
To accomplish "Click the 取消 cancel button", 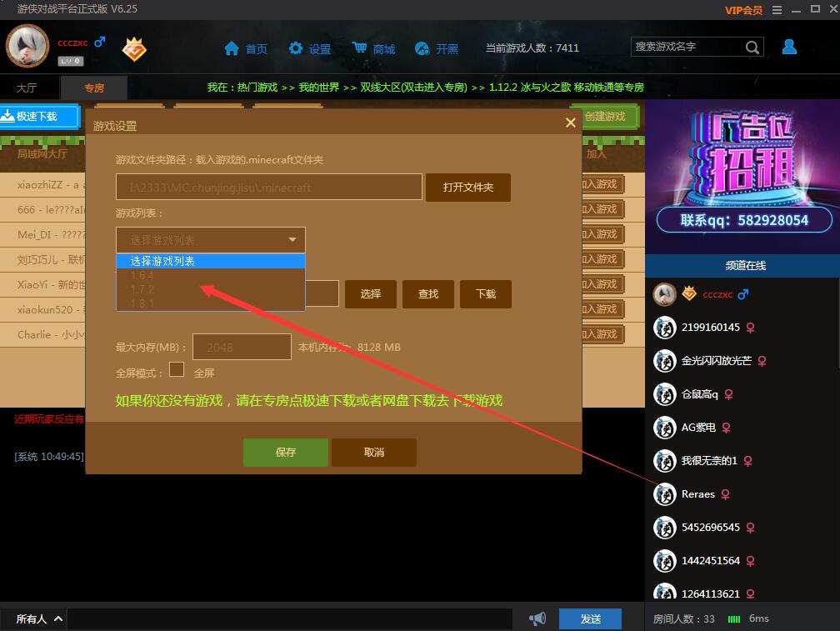I will (x=373, y=452).
